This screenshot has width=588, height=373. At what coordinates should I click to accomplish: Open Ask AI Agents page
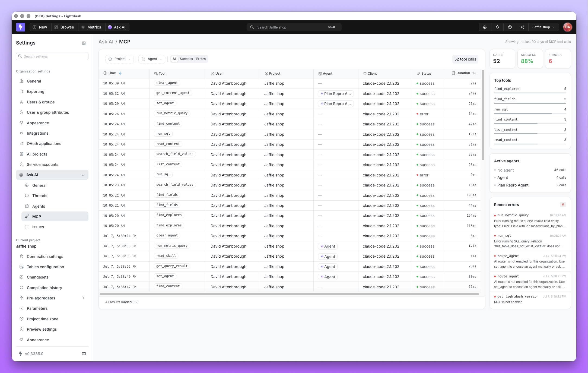coord(55,206)
